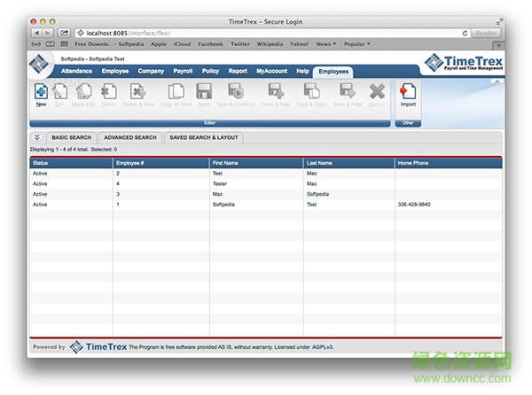Image resolution: width=532 pixels, height=395 pixels.
Task: Click phone number 336-428-9840
Action: (x=414, y=205)
